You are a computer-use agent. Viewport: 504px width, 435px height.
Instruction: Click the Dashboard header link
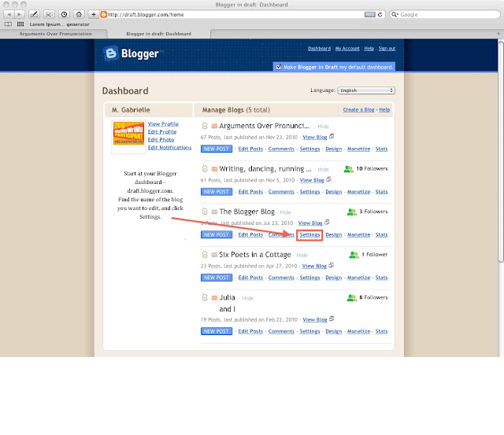(x=319, y=49)
